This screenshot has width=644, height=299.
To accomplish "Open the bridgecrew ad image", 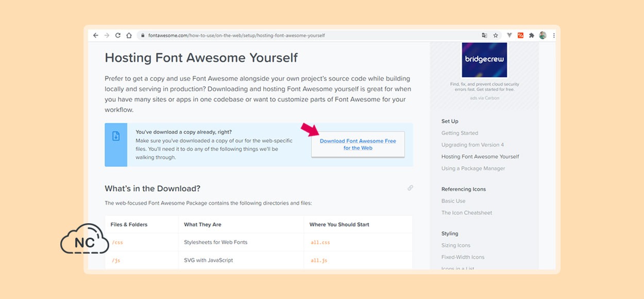I will coord(484,59).
